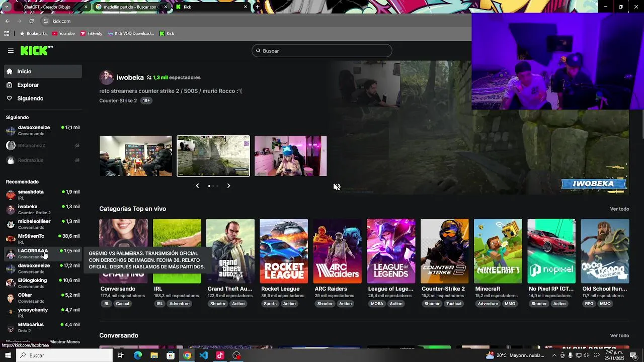Open iwobeka streamer avatar
The width and height of the screenshot is (644, 362).
tap(106, 77)
